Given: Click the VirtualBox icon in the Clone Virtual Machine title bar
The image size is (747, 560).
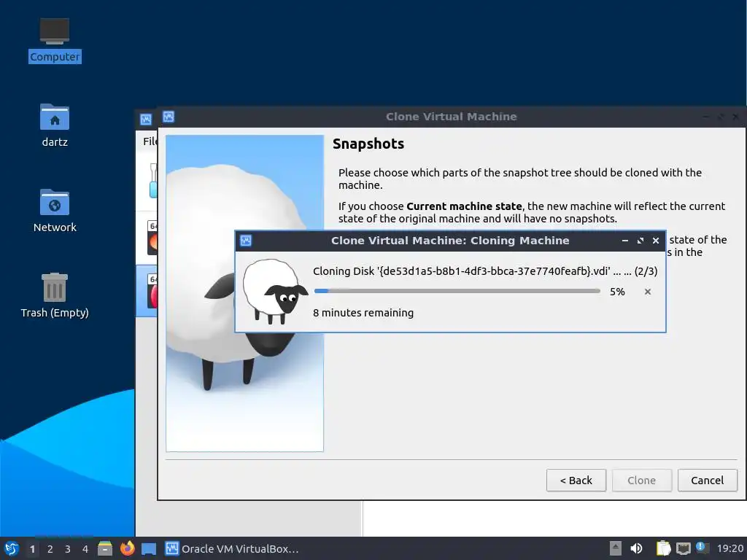Looking at the screenshot, I should tap(169, 117).
